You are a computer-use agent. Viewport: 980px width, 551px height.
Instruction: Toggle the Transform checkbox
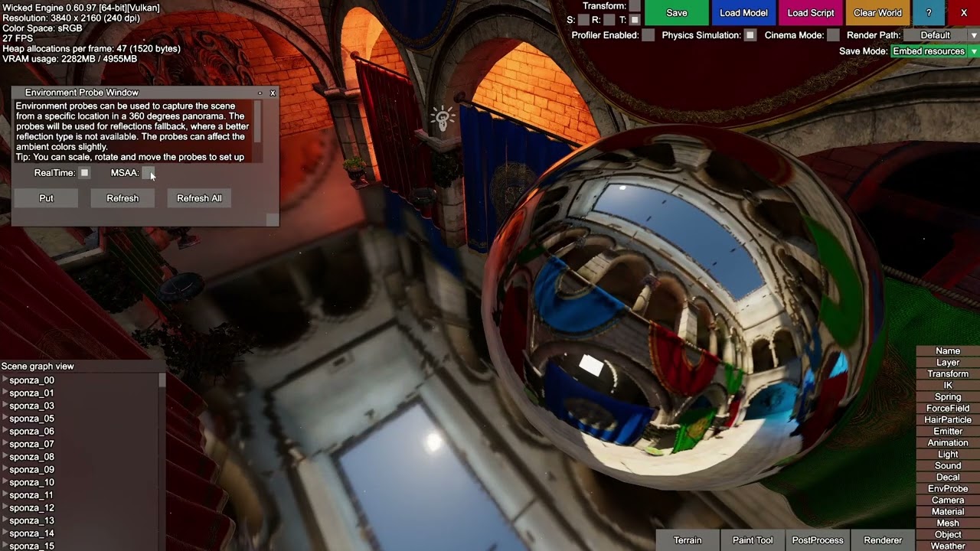(635, 6)
